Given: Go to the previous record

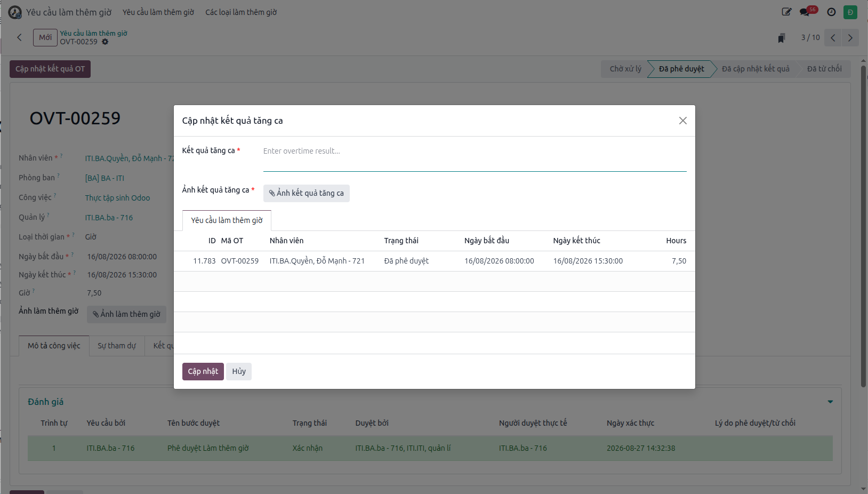Looking at the screenshot, I should [833, 38].
